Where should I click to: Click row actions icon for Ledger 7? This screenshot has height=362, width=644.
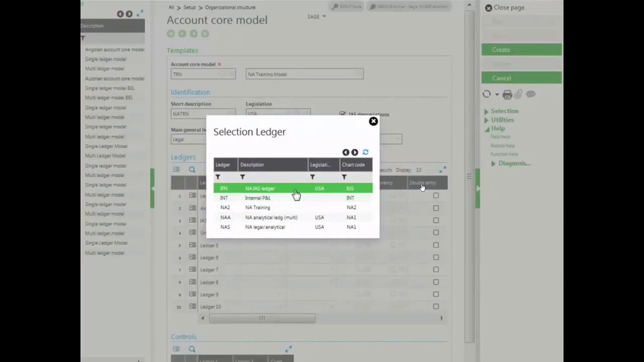pos(193,269)
